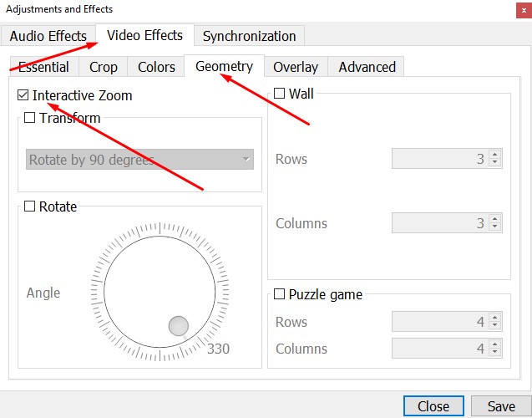Disable the Interactive Zoom checkbox
This screenshot has width=532, height=418.
[23, 96]
